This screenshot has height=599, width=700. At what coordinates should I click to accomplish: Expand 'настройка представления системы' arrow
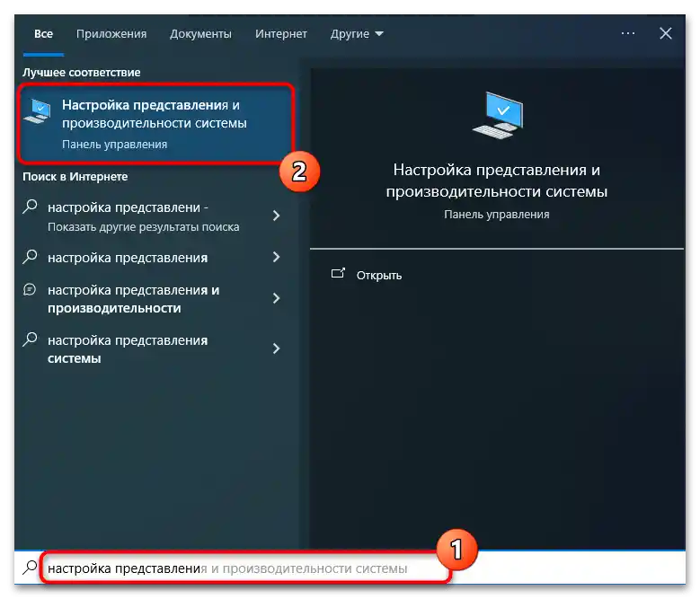click(277, 348)
